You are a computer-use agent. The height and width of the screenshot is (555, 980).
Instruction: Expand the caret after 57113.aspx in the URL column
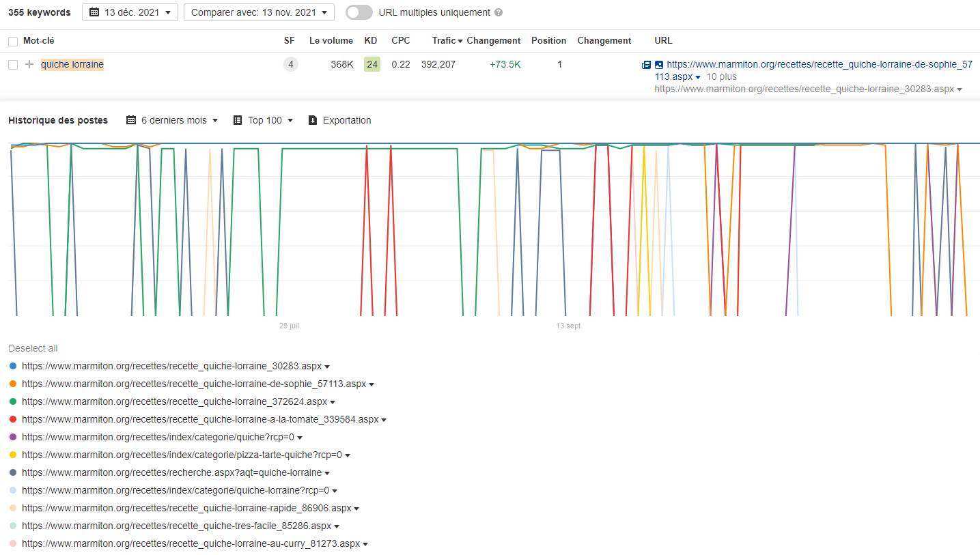click(698, 77)
